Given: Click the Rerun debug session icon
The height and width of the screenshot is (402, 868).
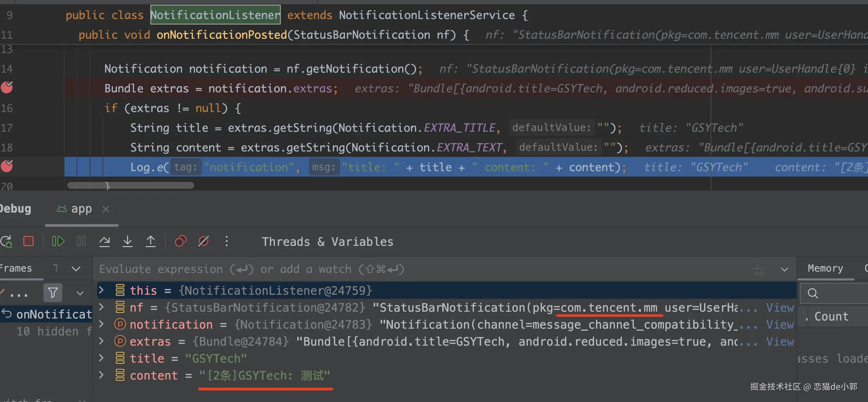Looking at the screenshot, I should [x=6, y=241].
